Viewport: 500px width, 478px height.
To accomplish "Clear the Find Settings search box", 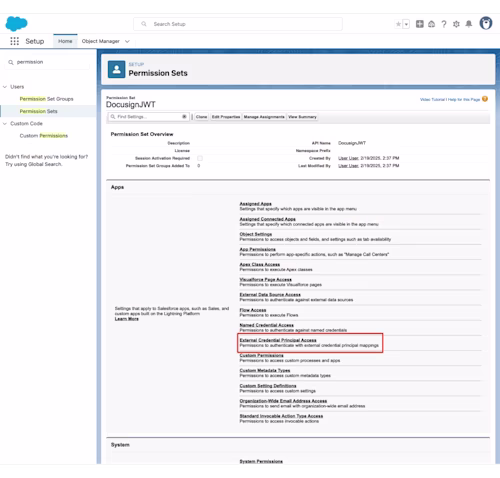I will (184, 117).
